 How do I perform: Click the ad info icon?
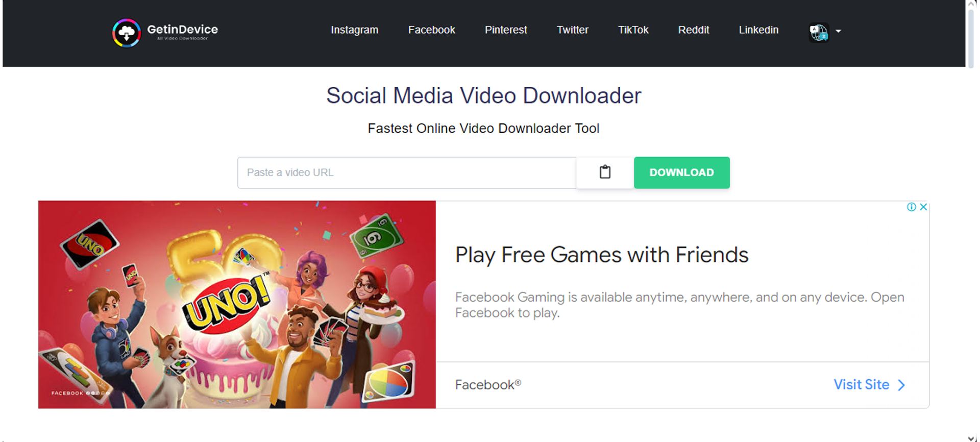911,207
